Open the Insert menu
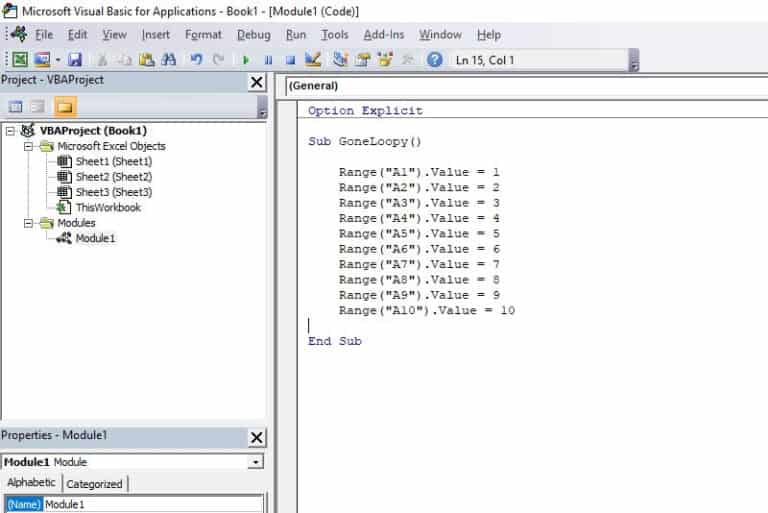Image resolution: width=768 pixels, height=513 pixels. [156, 35]
